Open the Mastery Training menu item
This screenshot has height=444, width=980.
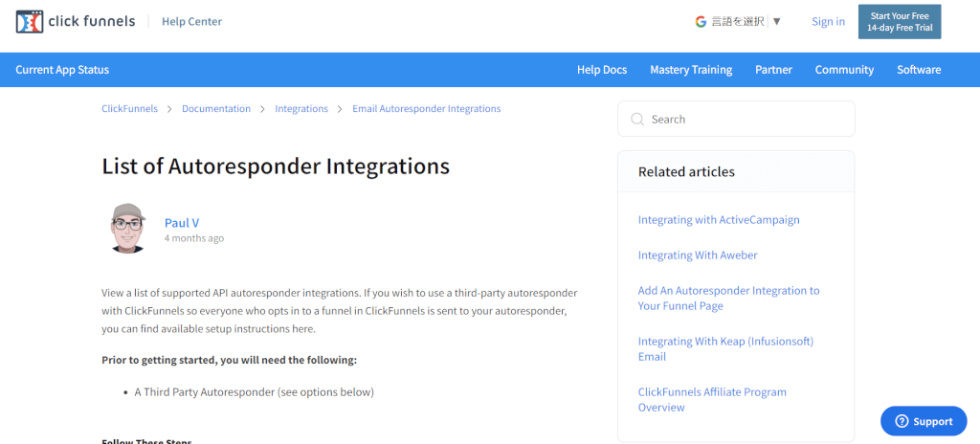[x=691, y=70]
